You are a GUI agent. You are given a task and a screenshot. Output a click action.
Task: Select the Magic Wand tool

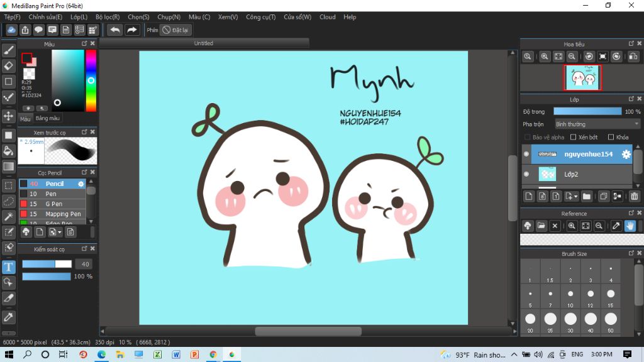click(9, 216)
